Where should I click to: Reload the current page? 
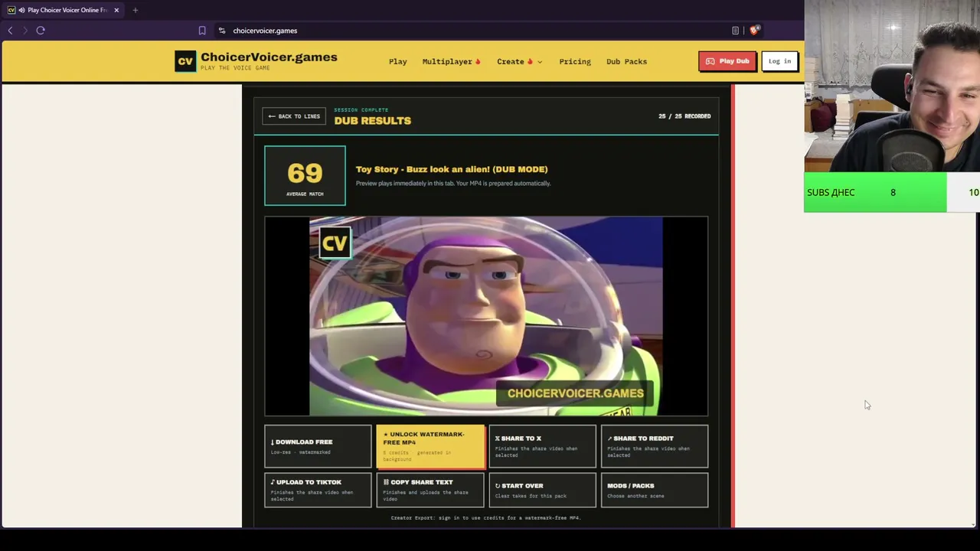[41, 31]
